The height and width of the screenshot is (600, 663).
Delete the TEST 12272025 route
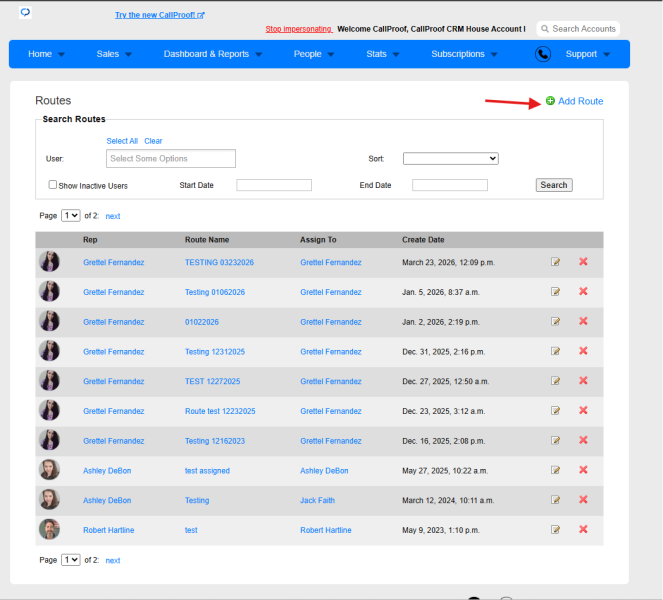(583, 381)
